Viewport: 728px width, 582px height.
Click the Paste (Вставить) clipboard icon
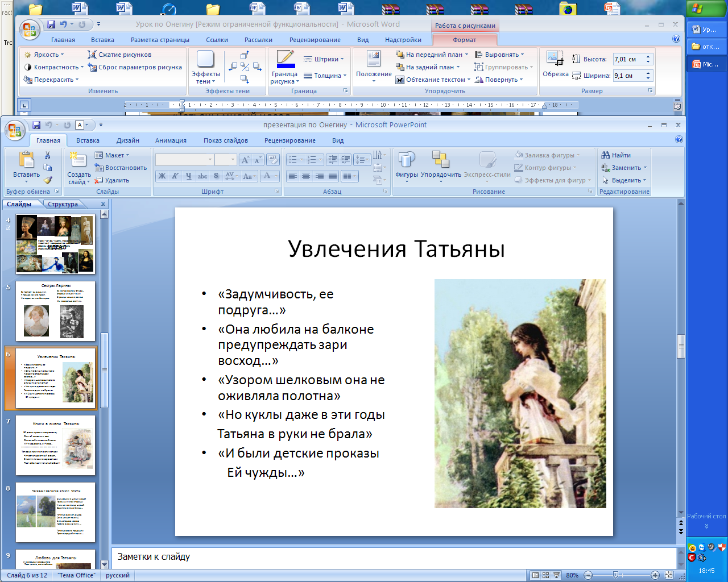point(26,160)
